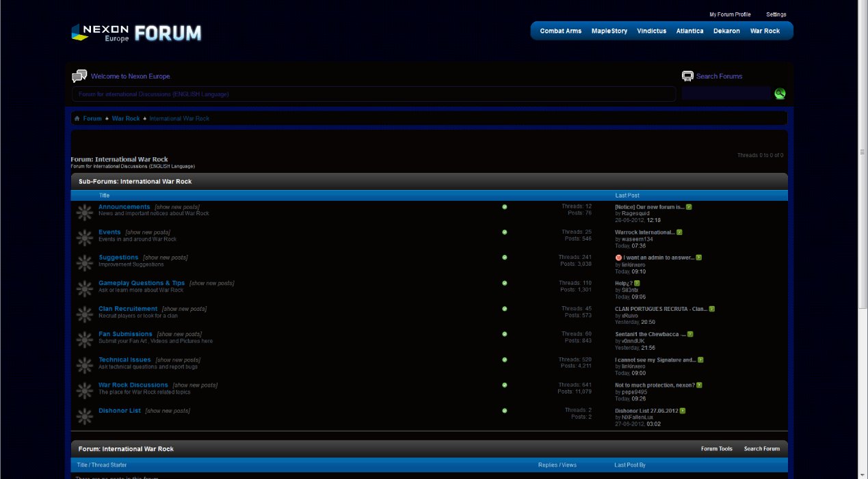Viewport: 868px width, 479px height.
Task: Show new posts in Events
Action: pyautogui.click(x=148, y=232)
